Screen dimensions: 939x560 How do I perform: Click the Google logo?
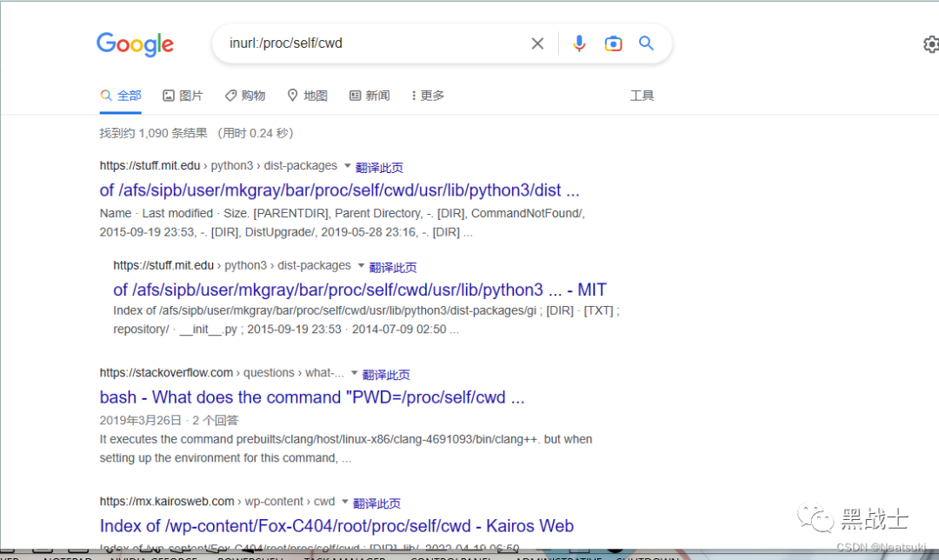pyautogui.click(x=135, y=44)
